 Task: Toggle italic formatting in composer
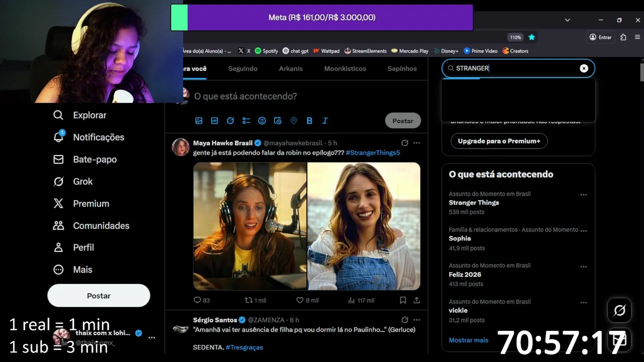(x=325, y=121)
